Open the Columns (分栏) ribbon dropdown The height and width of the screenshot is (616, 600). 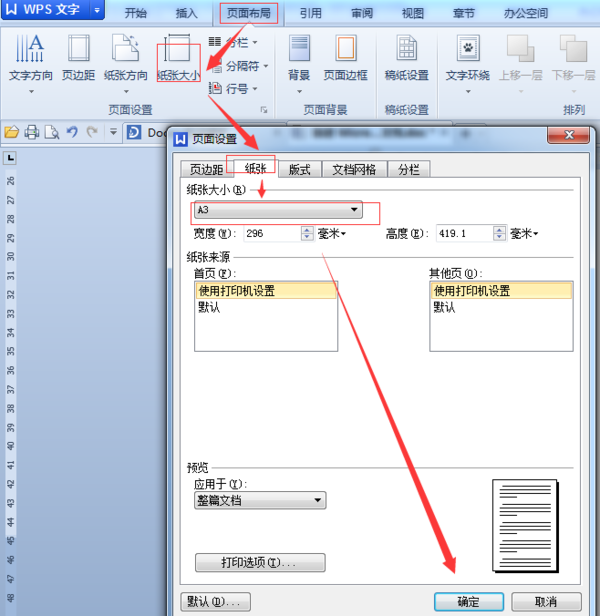[233, 42]
